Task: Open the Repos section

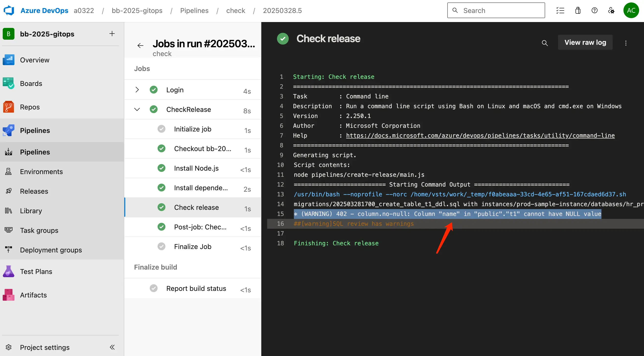Action: pyautogui.click(x=30, y=107)
